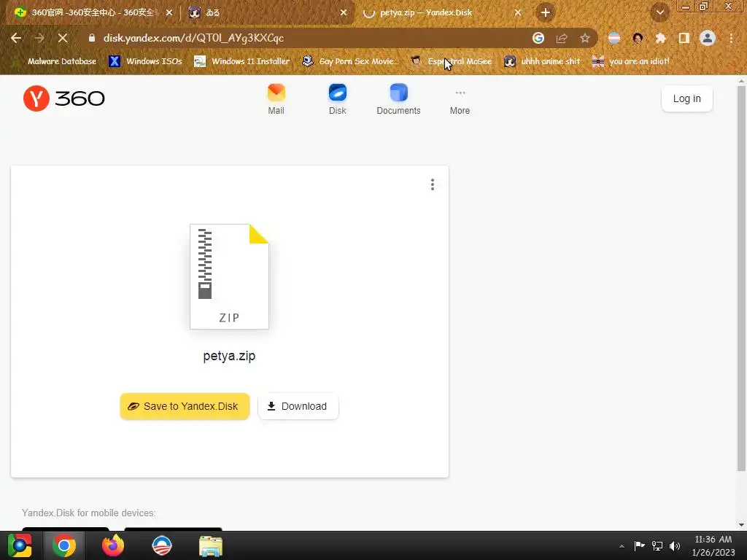747x560 pixels.
Task: Open the Chrome three-dot menu
Action: point(731,38)
